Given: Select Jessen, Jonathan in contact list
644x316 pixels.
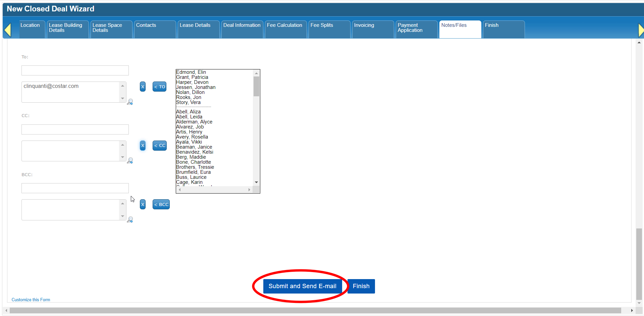Looking at the screenshot, I should (x=196, y=87).
